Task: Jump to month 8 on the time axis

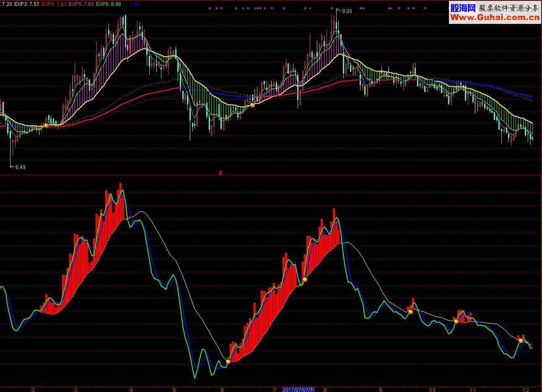Action: click(x=325, y=389)
